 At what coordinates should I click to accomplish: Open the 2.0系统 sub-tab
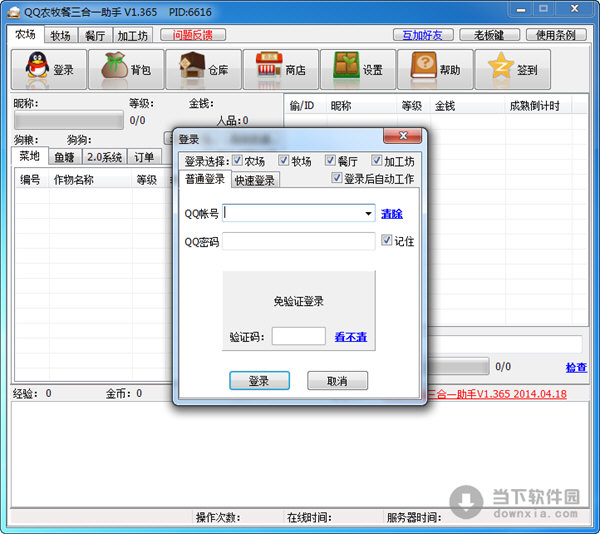(104, 157)
